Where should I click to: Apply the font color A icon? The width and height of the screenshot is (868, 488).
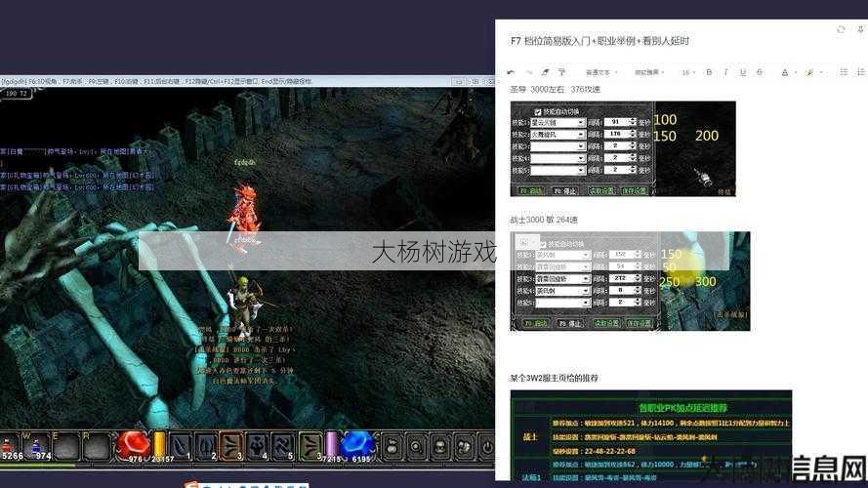(x=784, y=72)
